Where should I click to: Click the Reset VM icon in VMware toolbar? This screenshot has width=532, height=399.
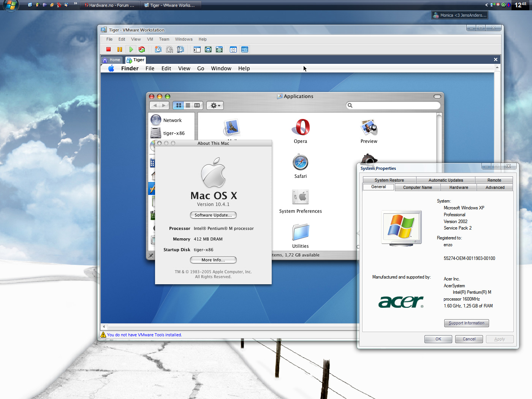click(x=142, y=49)
